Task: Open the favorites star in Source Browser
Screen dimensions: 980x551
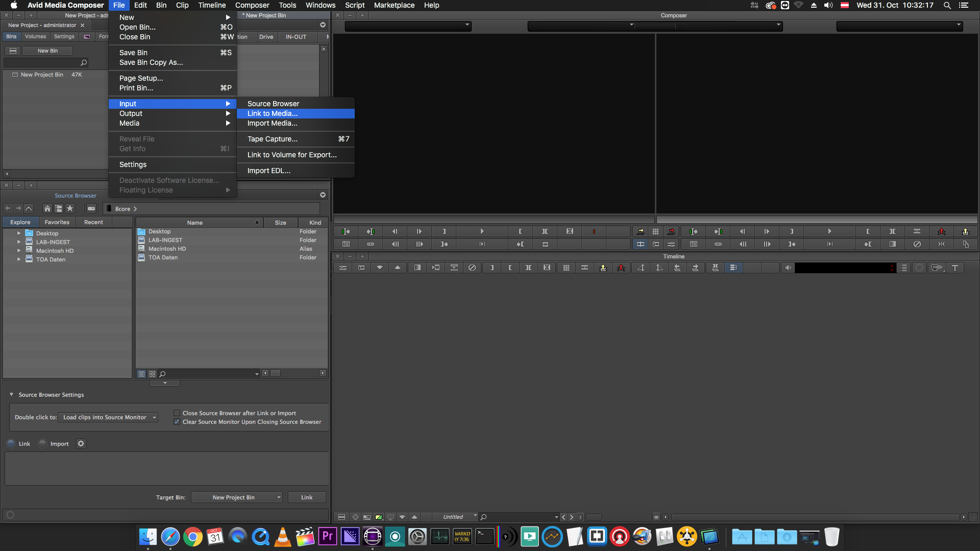Action: [70, 208]
